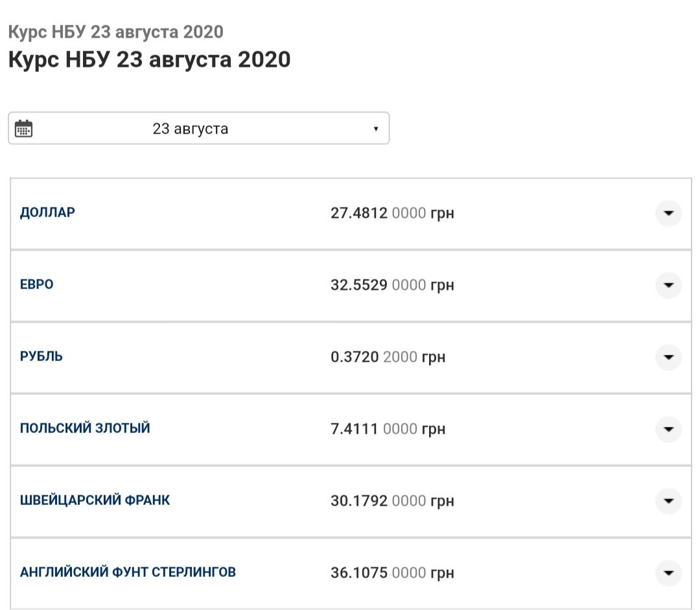The height and width of the screenshot is (610, 700).
Task: Click the gray breadcrumb Курс НБУ 23 августа 2020
Action: (x=115, y=32)
